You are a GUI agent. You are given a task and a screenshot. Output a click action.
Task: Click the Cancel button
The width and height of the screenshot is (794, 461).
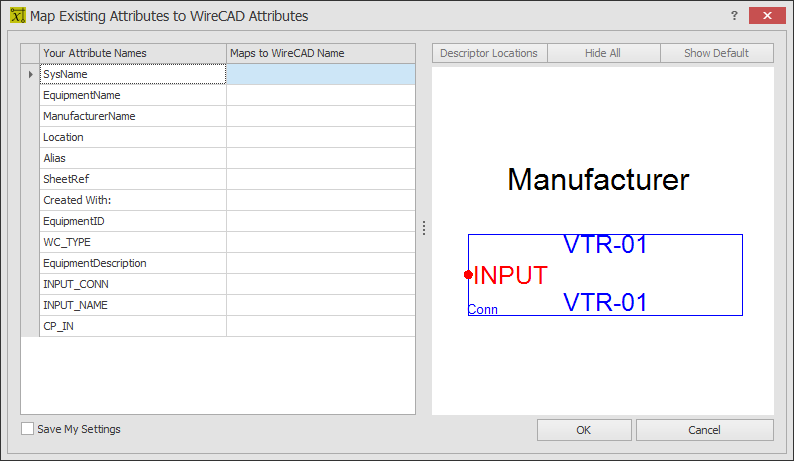coord(704,430)
